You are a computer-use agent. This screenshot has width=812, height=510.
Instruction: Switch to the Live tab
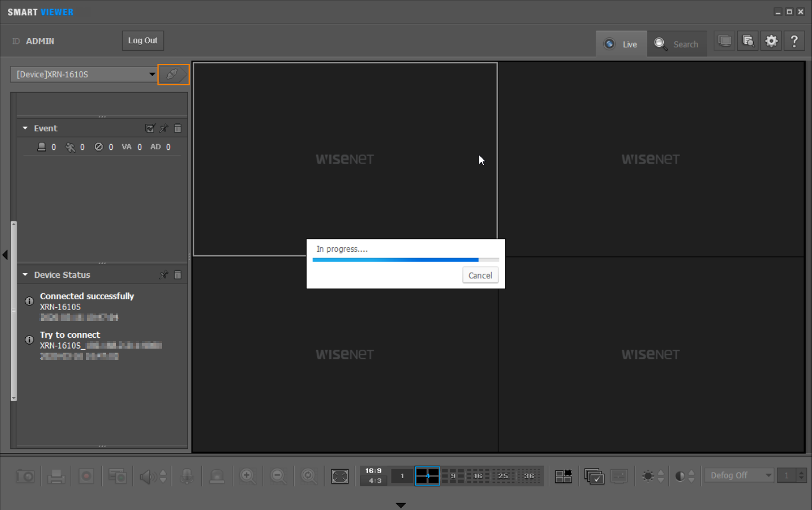(621, 44)
